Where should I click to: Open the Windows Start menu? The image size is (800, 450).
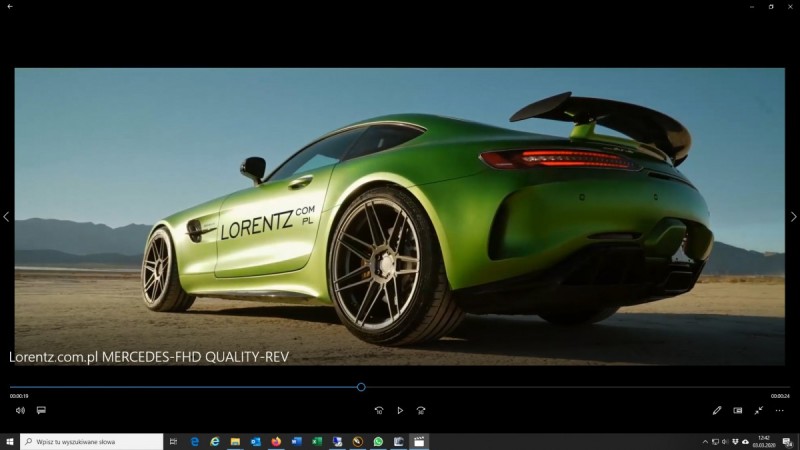tap(10, 441)
